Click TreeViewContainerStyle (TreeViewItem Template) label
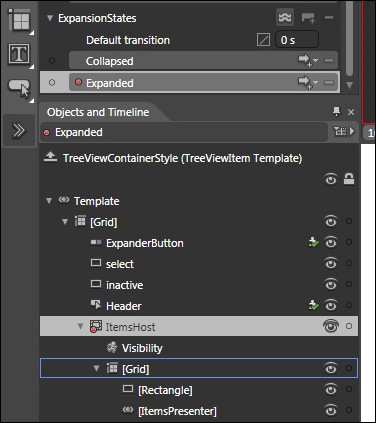The width and height of the screenshot is (376, 423). coord(183,158)
